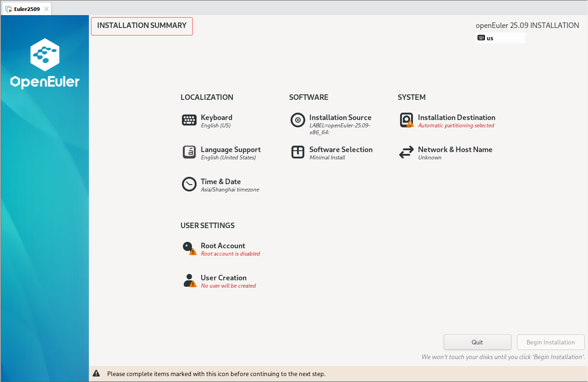
Task: Open Installation Destination label
Action: click(456, 117)
